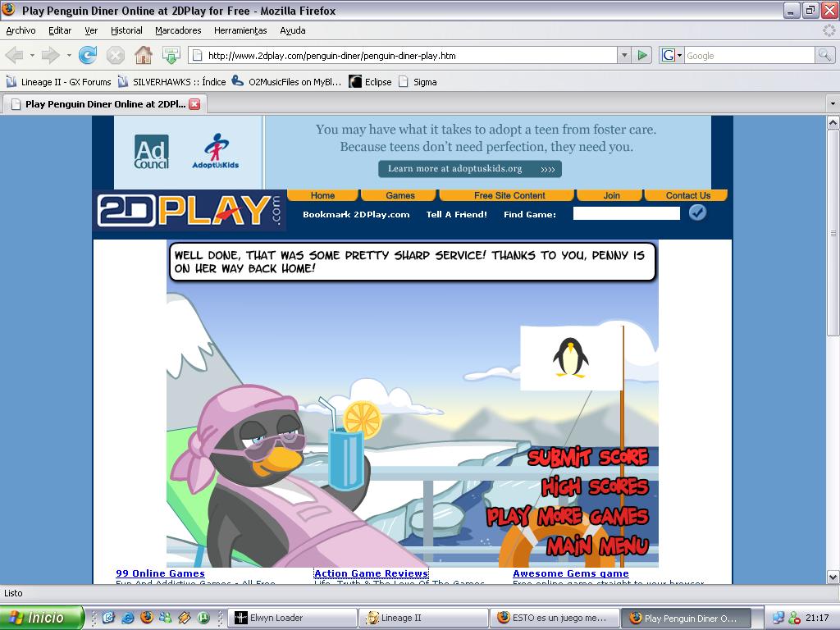The height and width of the screenshot is (630, 840).
Task: Click Bookmark 2DPlay.com link
Action: pyautogui.click(x=356, y=214)
